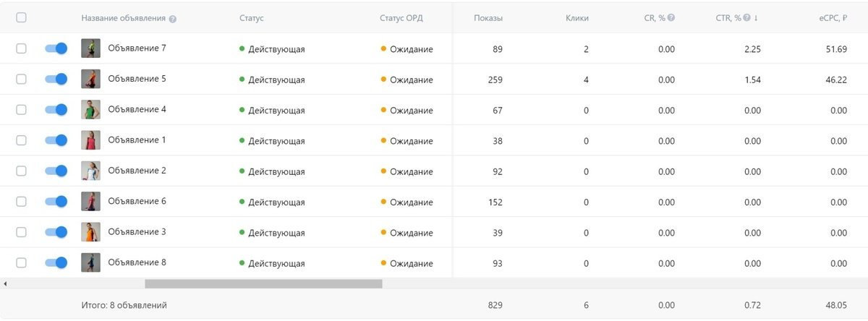Select checkbox for Объявление 1 row
This screenshot has width=868, height=321.
[x=21, y=140]
